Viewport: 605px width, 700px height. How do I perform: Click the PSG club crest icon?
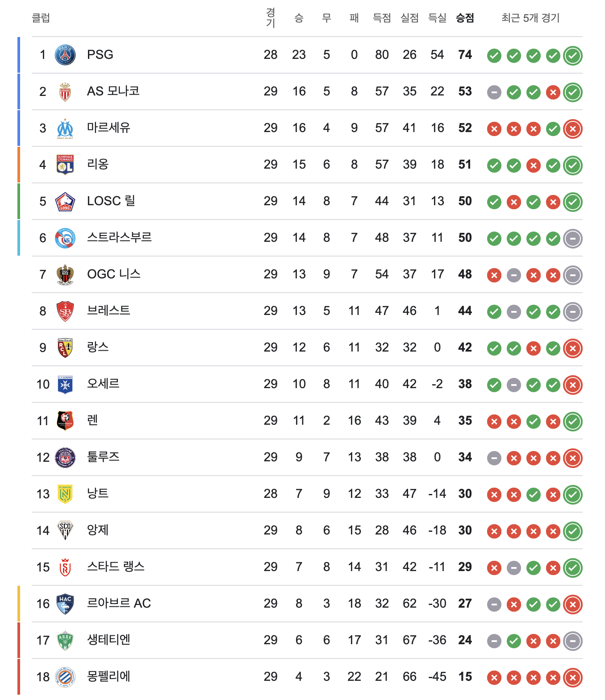[x=65, y=55]
